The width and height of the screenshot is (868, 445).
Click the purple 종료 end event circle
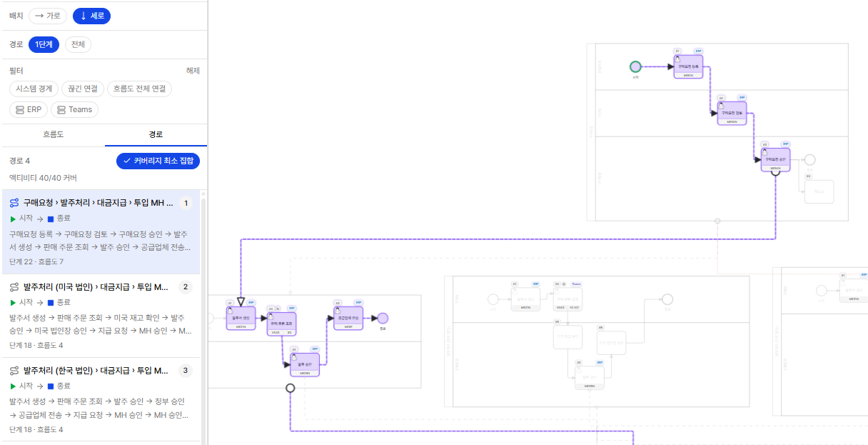(x=383, y=318)
